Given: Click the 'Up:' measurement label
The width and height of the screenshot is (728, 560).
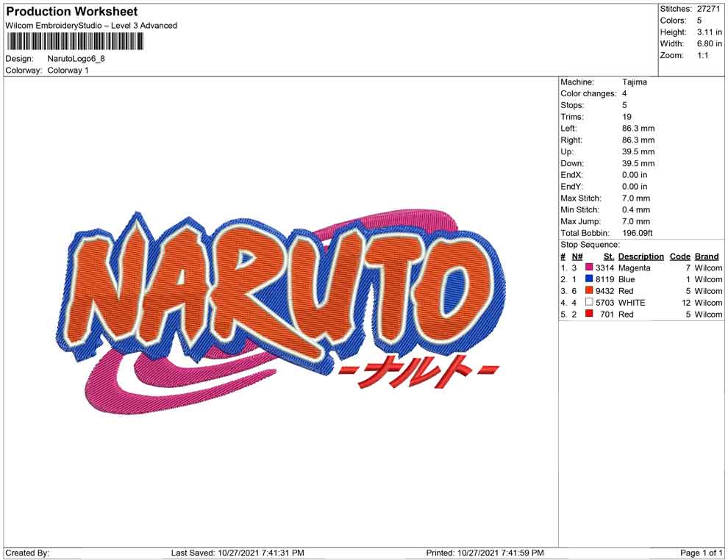Looking at the screenshot, I should tap(567, 151).
